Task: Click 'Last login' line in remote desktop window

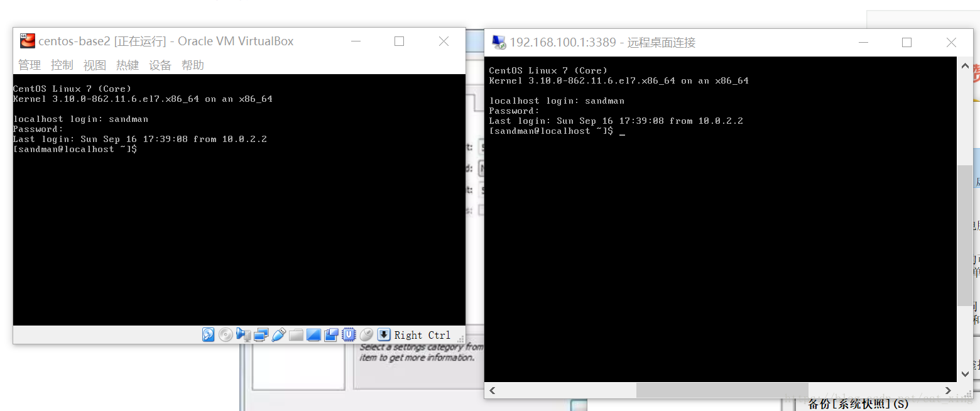Action: [x=616, y=121]
